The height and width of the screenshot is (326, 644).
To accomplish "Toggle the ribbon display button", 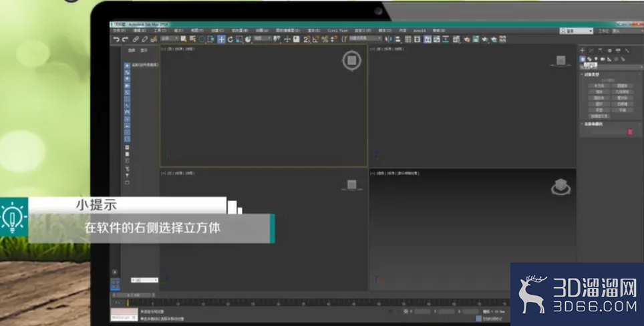I will (428, 39).
